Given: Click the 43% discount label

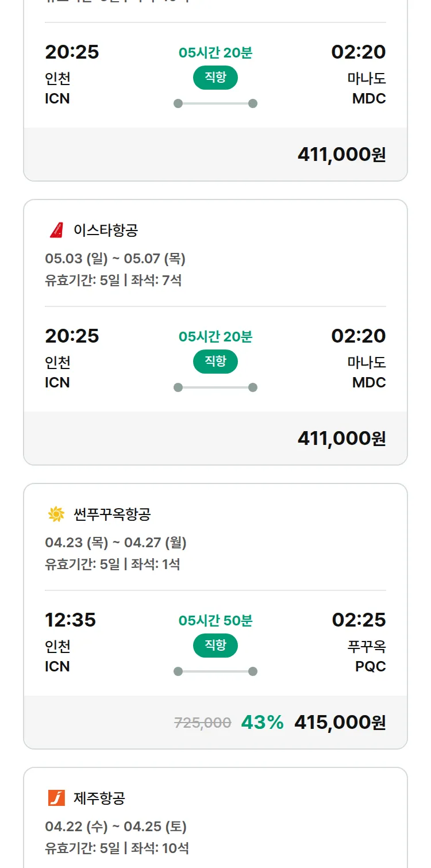Looking at the screenshot, I should [262, 723].
